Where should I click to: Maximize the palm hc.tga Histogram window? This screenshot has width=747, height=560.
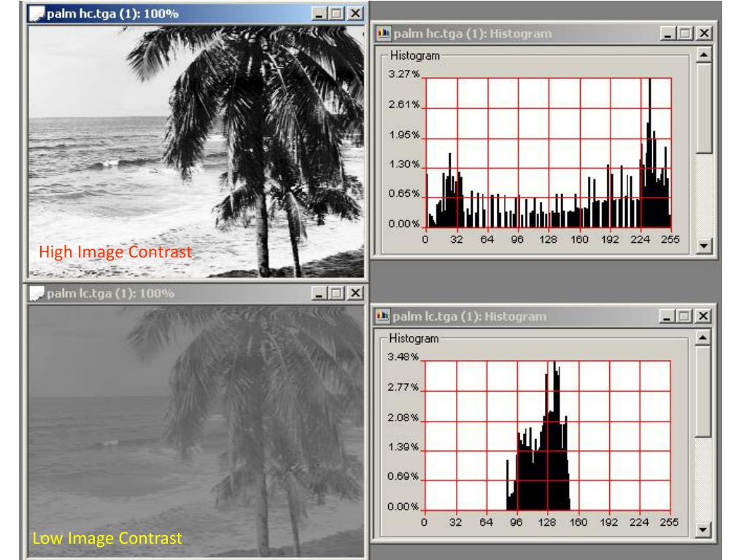pyautogui.click(x=686, y=34)
